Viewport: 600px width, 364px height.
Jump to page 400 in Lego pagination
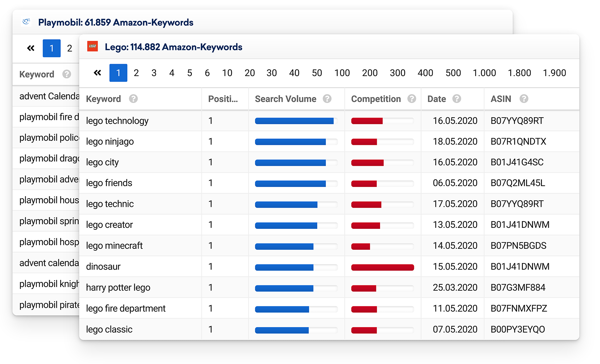click(425, 73)
